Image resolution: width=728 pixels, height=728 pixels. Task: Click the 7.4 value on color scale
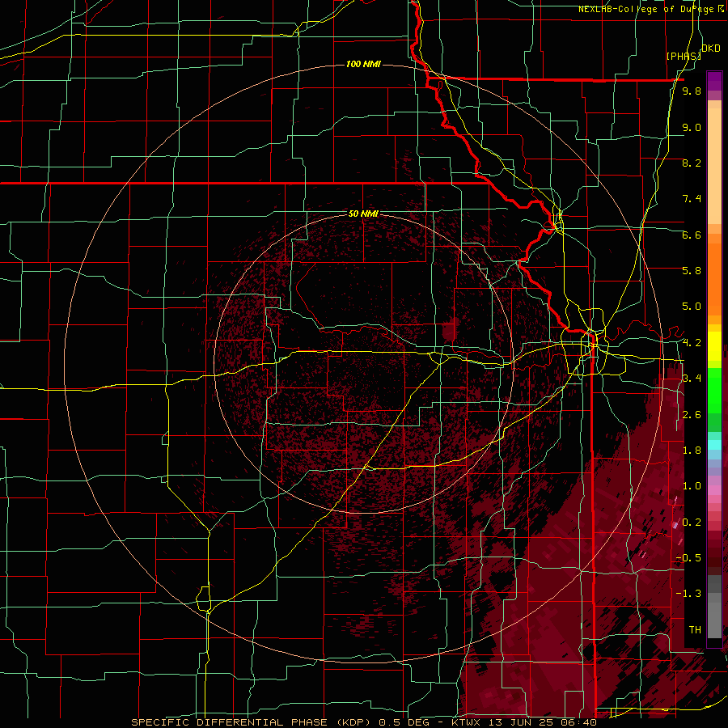coord(692,199)
